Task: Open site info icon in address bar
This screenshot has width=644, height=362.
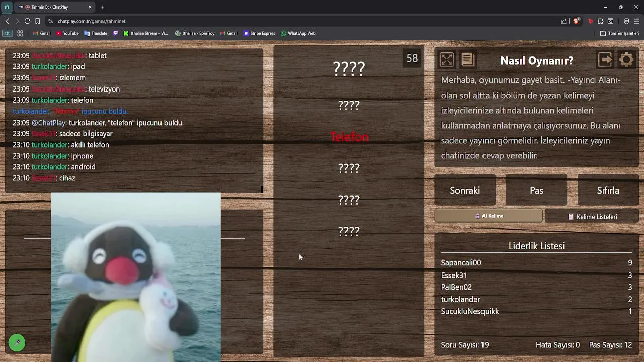Action: tap(50, 21)
